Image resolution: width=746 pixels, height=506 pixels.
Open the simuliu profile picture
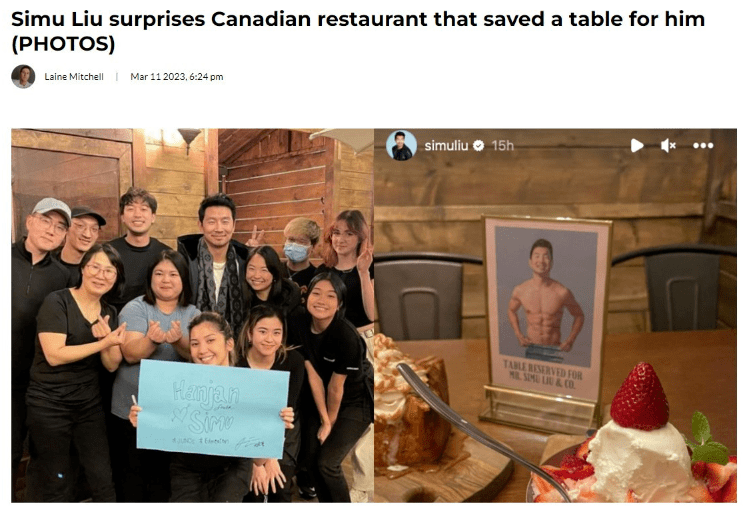point(402,145)
